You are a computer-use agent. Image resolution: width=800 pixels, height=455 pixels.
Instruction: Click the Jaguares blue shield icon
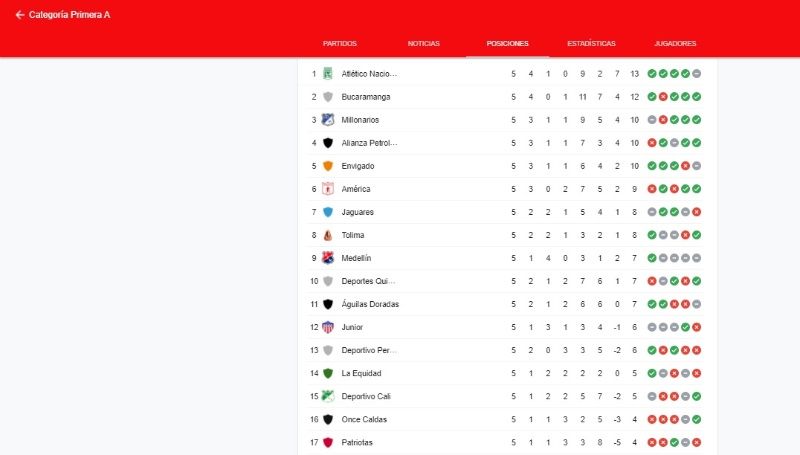click(328, 212)
